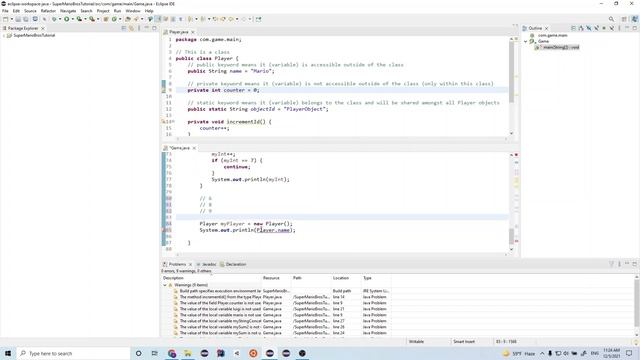Close the Package Explorer view
The height and width of the screenshot is (360, 640).
(x=43, y=28)
